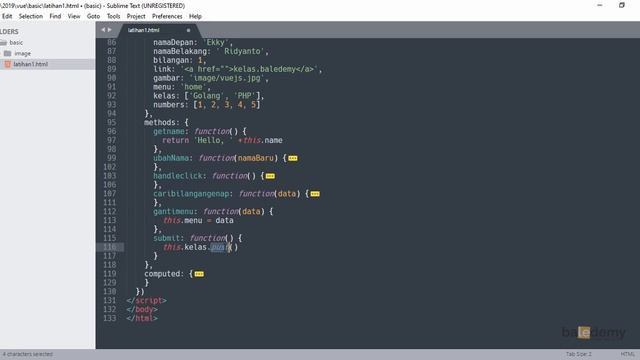Open HTML syntax selector in status bar

point(627,354)
